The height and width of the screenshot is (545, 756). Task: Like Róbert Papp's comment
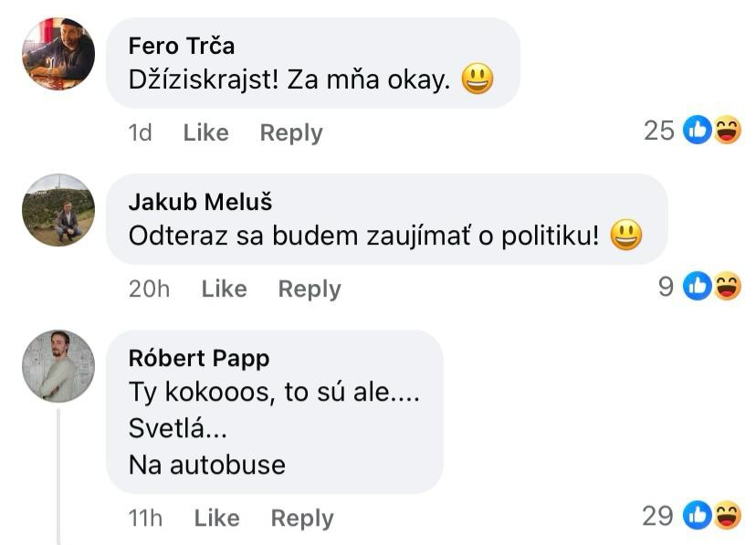click(216, 518)
